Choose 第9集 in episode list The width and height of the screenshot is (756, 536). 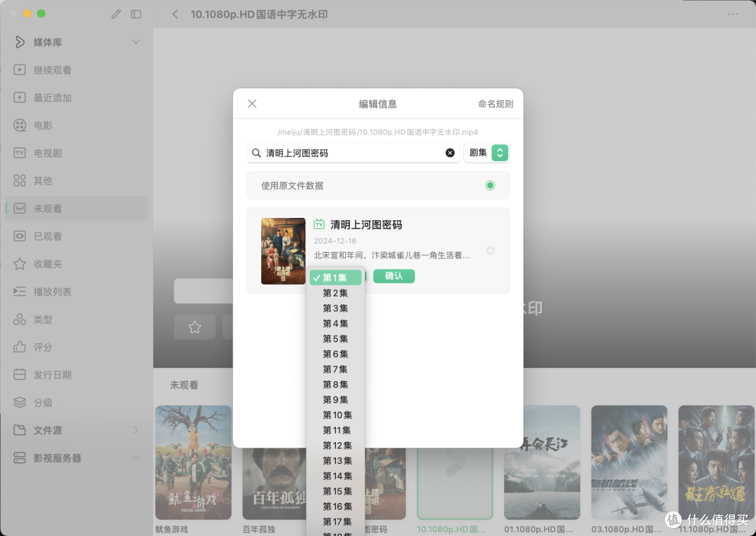(335, 400)
